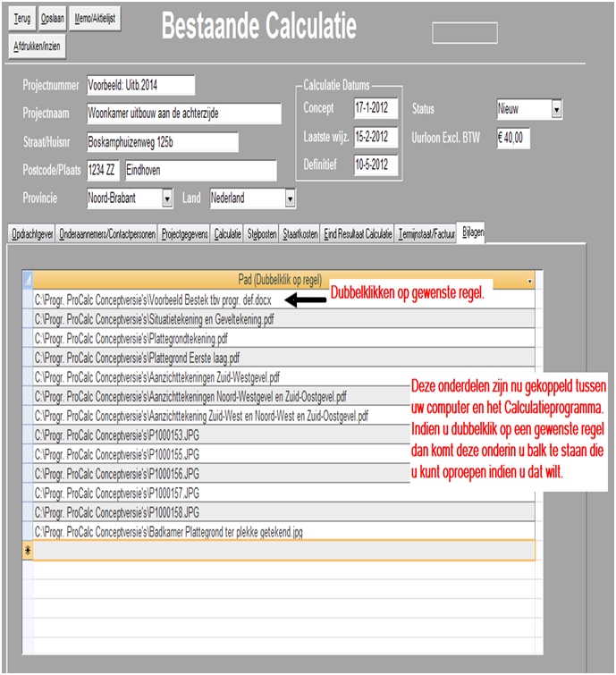Open the Status dropdown
616x675 pixels.
(557, 109)
